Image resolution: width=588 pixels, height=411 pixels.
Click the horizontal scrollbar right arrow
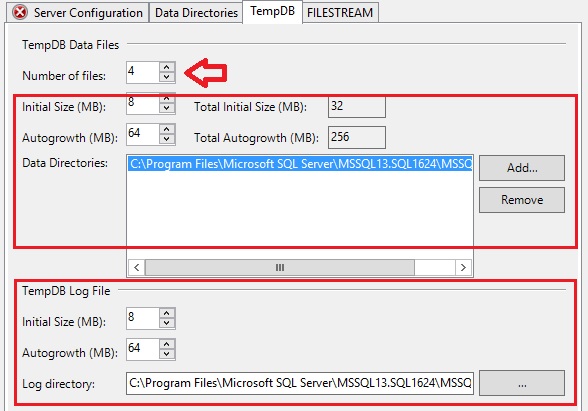pyautogui.click(x=463, y=267)
